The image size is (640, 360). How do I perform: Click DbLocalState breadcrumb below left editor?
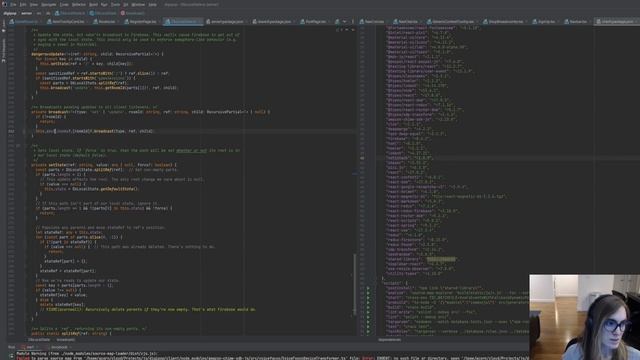[x=39, y=340]
